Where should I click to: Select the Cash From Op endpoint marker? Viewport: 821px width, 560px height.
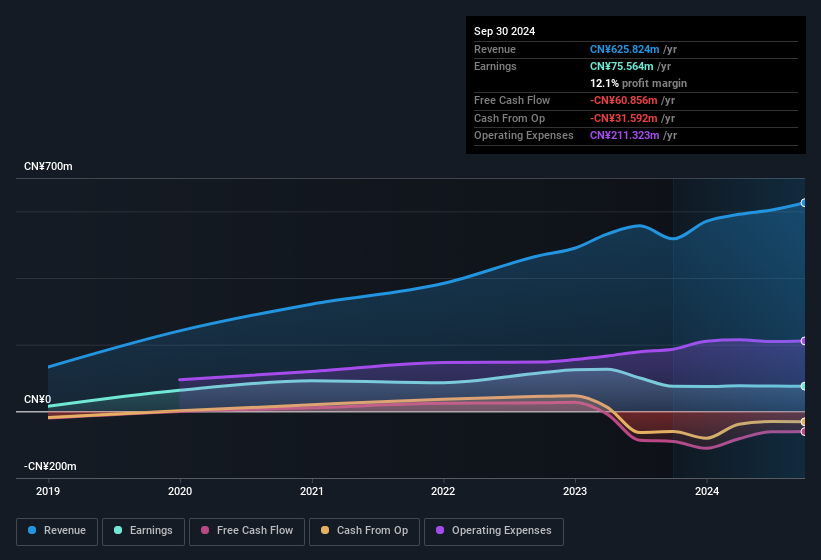(804, 422)
